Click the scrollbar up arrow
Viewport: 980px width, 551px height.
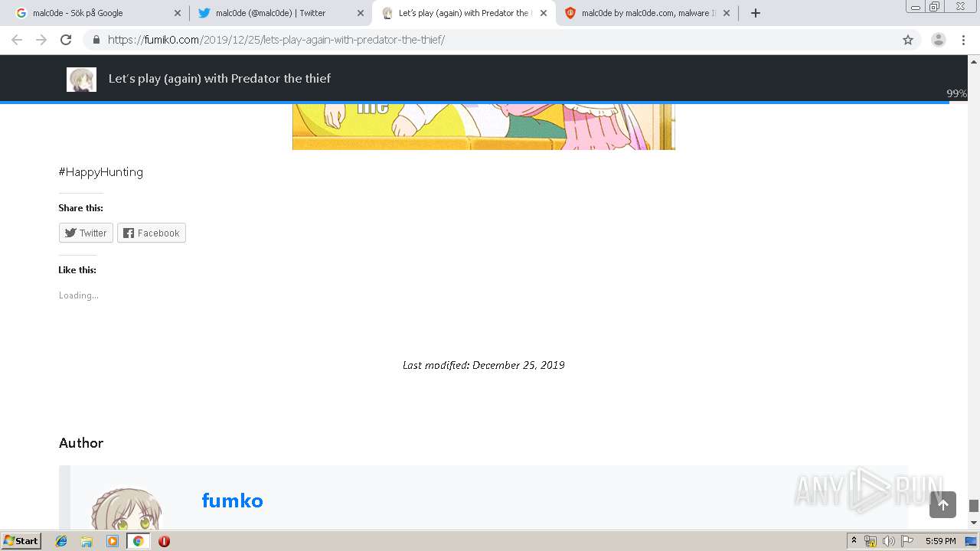point(974,60)
